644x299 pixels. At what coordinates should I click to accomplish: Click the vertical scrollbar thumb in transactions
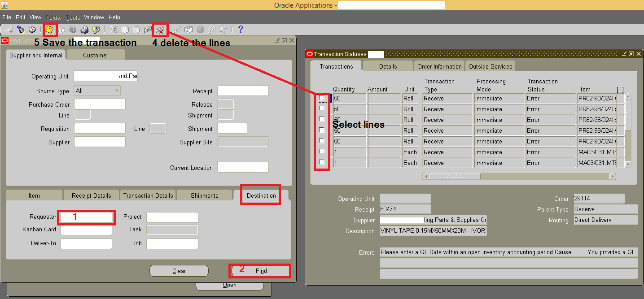click(628, 115)
